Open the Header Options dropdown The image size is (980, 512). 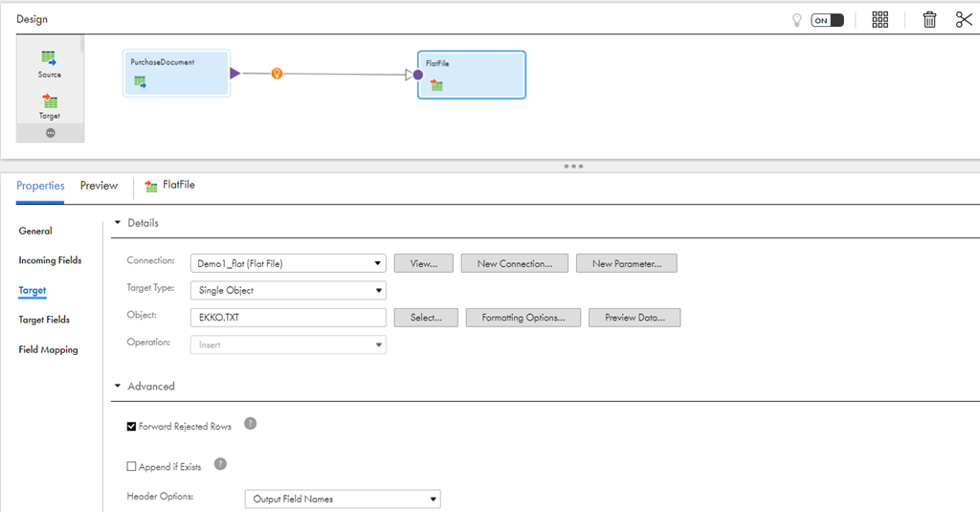(343, 499)
